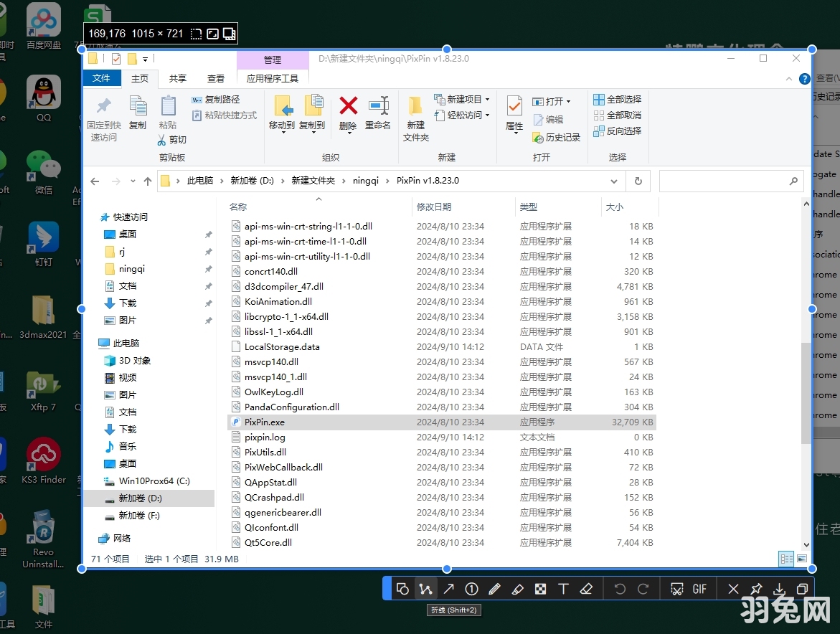
Task: Switch to large icons view from status bar
Action: pos(802,559)
